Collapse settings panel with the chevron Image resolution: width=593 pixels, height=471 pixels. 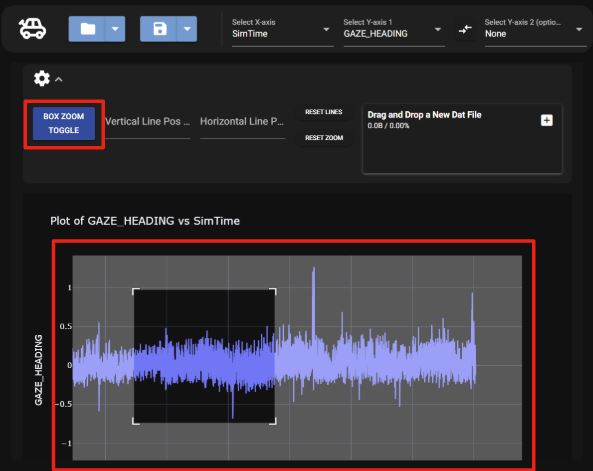tap(59, 79)
